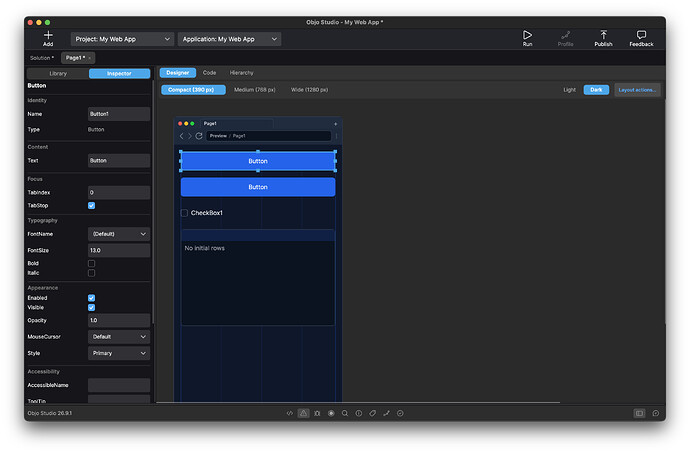Viewport: 690px width, 452px height.
Task: Select the No initial rows table
Action: point(258,277)
